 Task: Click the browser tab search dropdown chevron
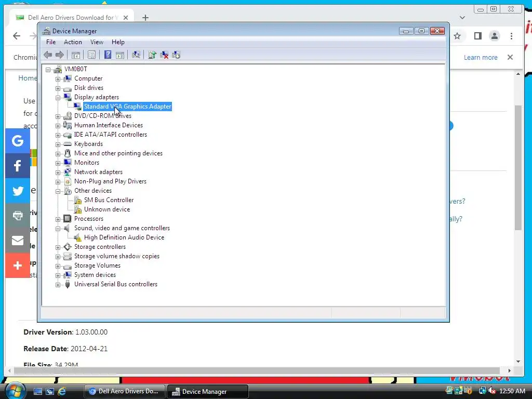462,18
